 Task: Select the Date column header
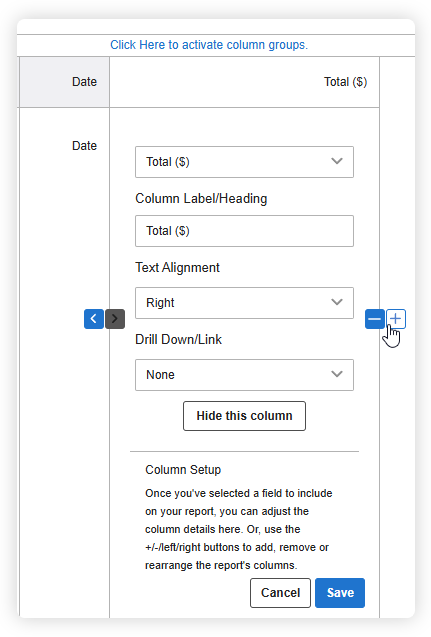coord(84,82)
